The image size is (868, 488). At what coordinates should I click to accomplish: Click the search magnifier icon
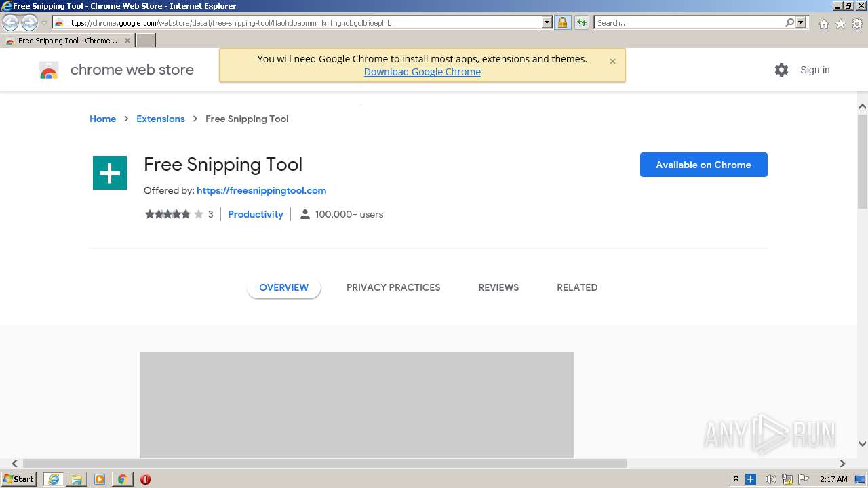coord(789,23)
